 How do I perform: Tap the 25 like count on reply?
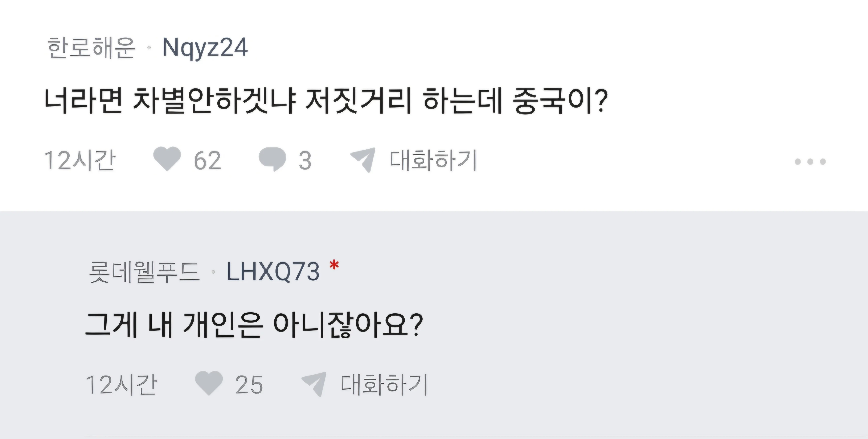[249, 385]
